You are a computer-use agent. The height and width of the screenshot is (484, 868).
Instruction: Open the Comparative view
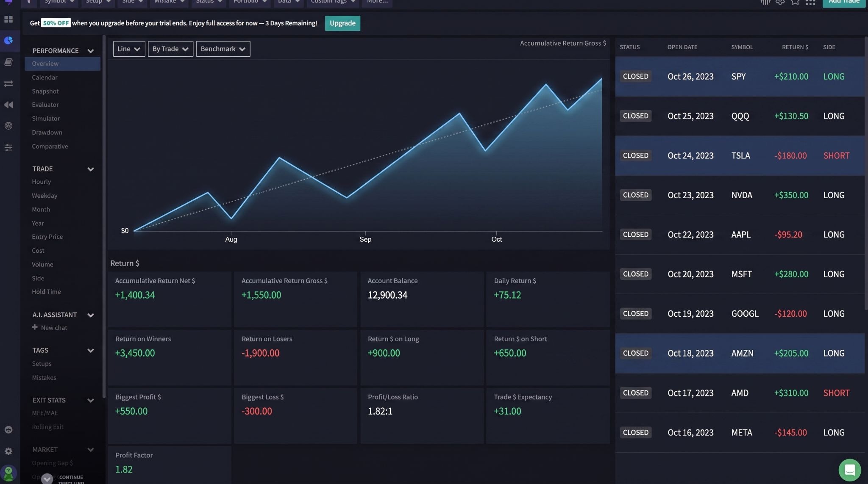(x=50, y=147)
